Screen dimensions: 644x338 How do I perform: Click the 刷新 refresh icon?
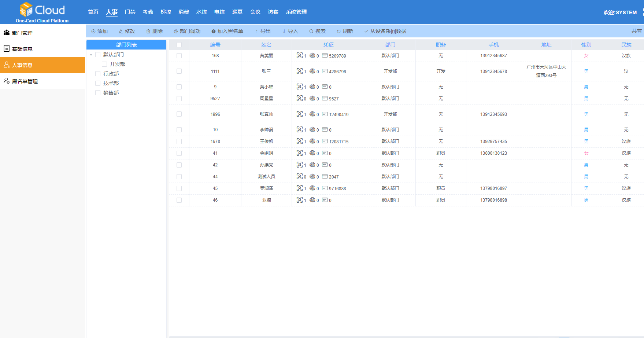tap(339, 32)
